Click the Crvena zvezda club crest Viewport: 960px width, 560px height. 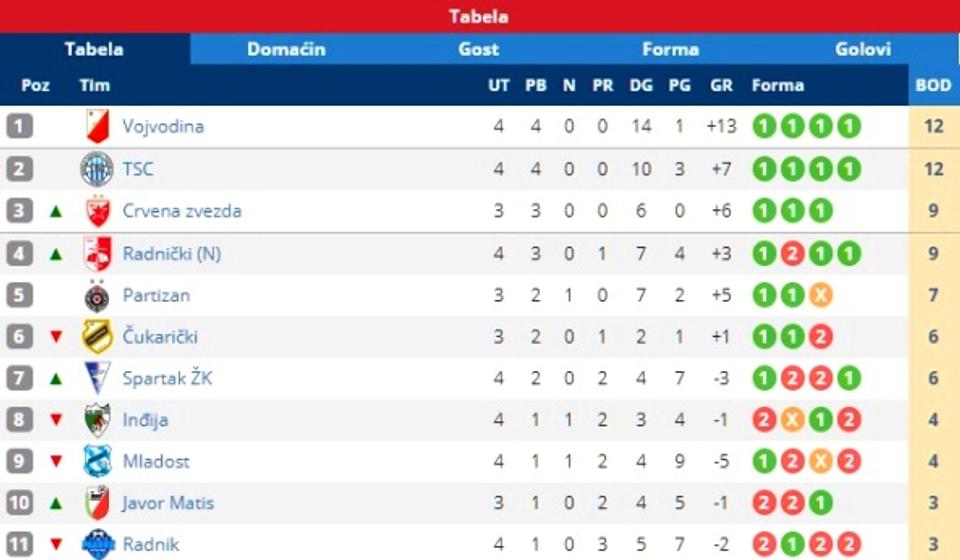[97, 211]
